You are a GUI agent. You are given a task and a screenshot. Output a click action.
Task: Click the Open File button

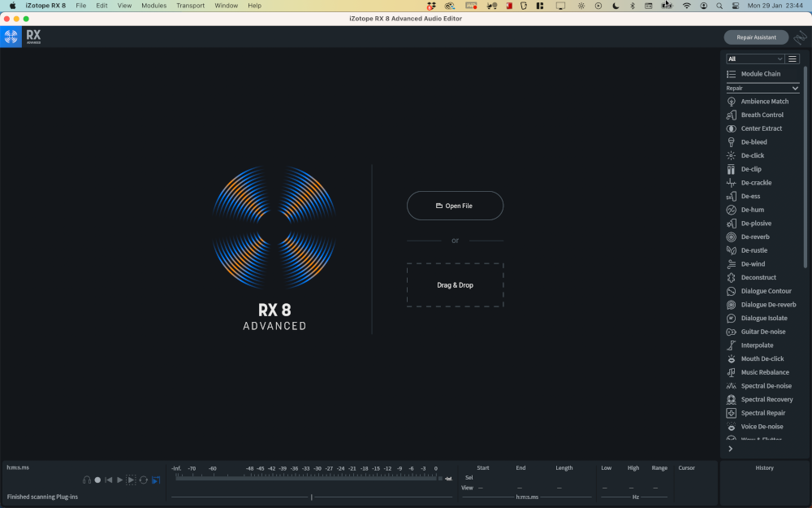(455, 206)
